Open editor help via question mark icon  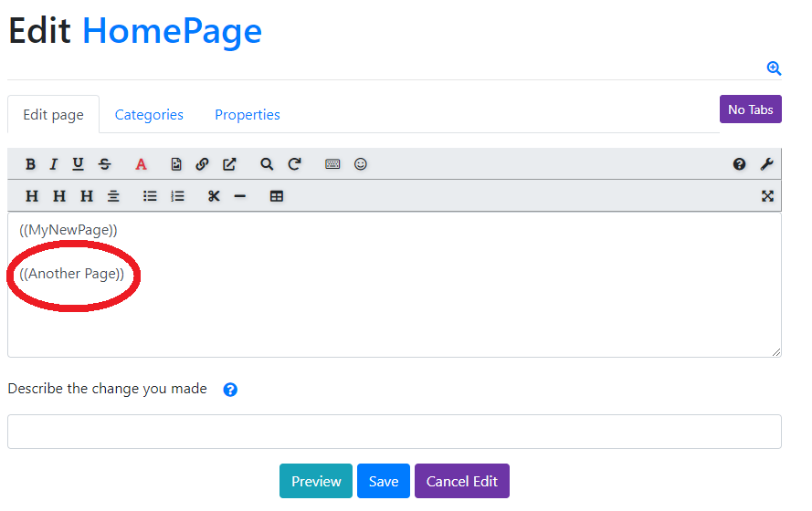coord(739,164)
